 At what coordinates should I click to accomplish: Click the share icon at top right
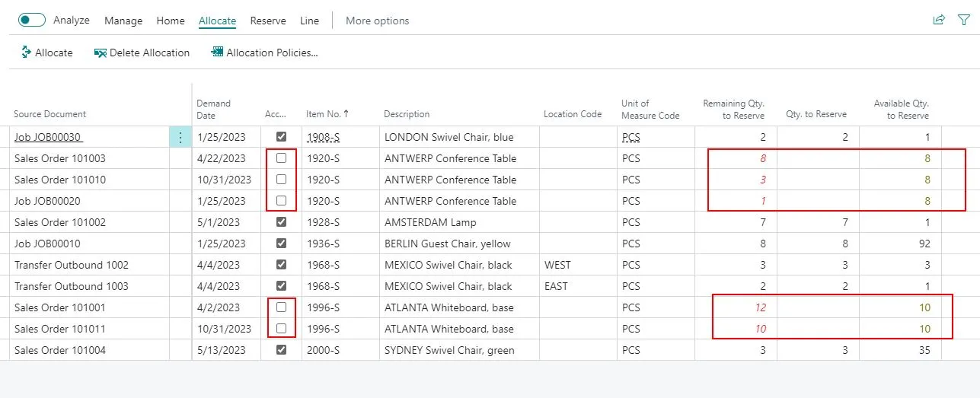point(939,21)
